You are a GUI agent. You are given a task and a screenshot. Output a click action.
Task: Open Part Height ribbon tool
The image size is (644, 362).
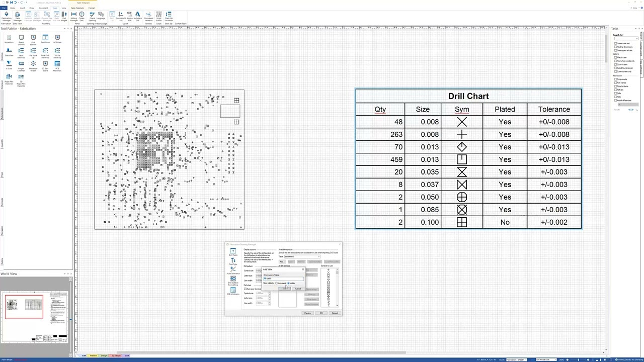tap(64, 17)
